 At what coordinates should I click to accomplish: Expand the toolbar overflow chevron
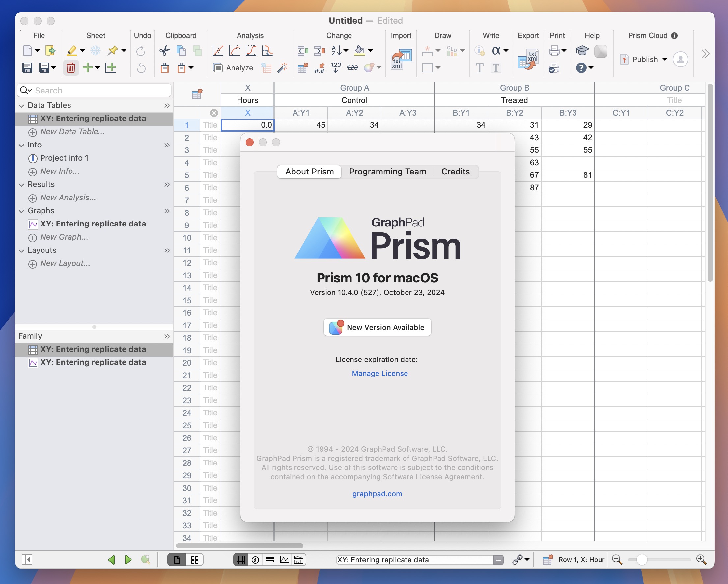click(705, 54)
